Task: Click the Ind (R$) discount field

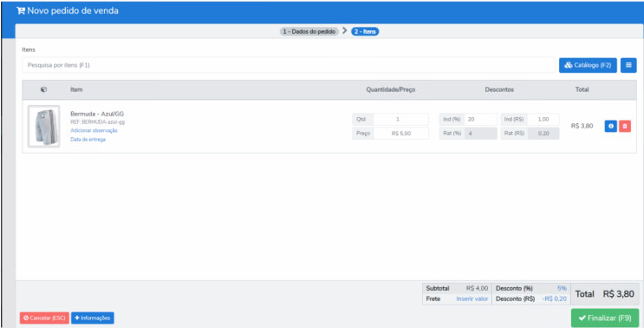Action: click(x=543, y=119)
